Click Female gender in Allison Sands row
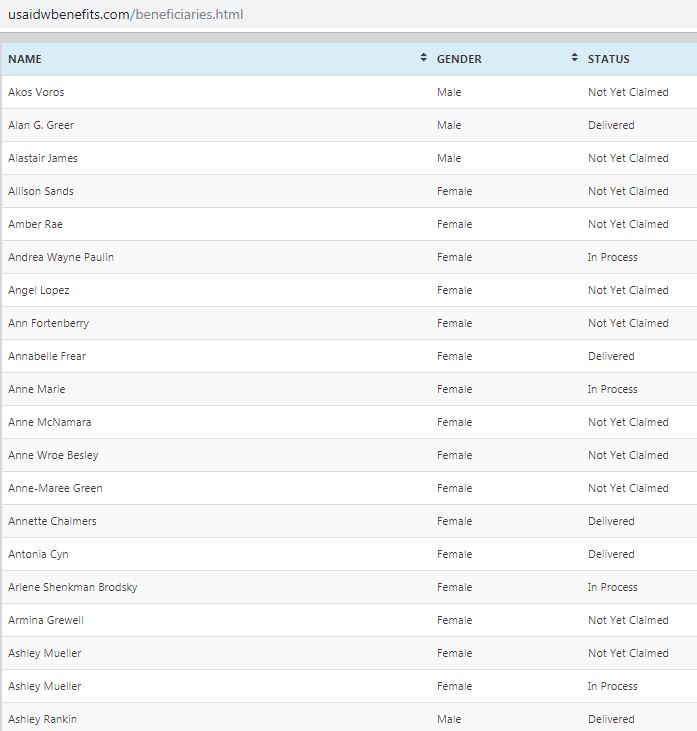This screenshot has height=731, width=697. (455, 192)
